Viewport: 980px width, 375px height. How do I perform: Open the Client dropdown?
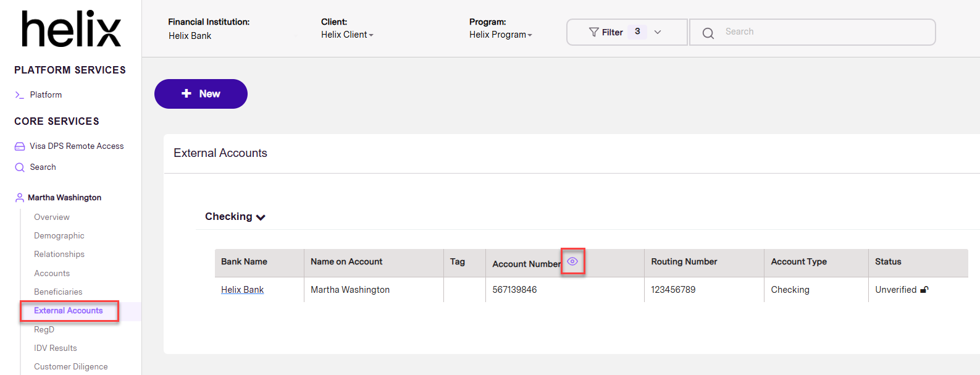347,35
